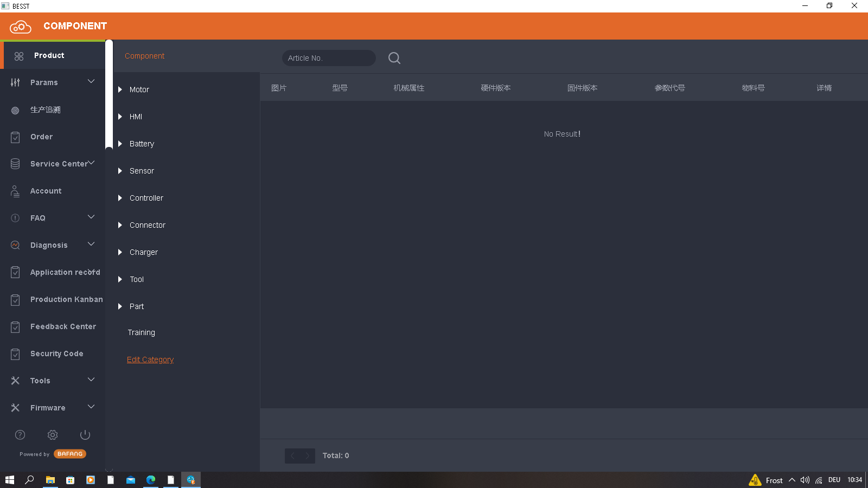Click the DEU language indicator
This screenshot has width=868, height=488.
coord(834,480)
